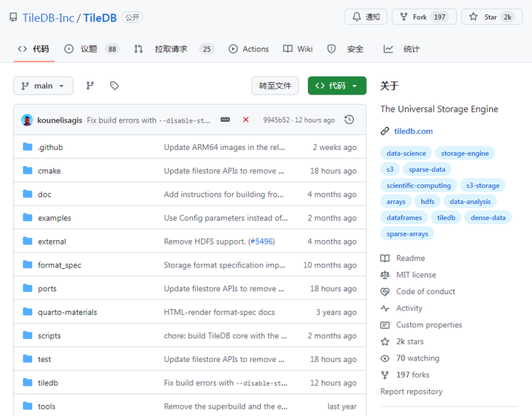Screen dimensions: 532x416
Task: Select the hdfs topic tag
Action: [x=428, y=202]
